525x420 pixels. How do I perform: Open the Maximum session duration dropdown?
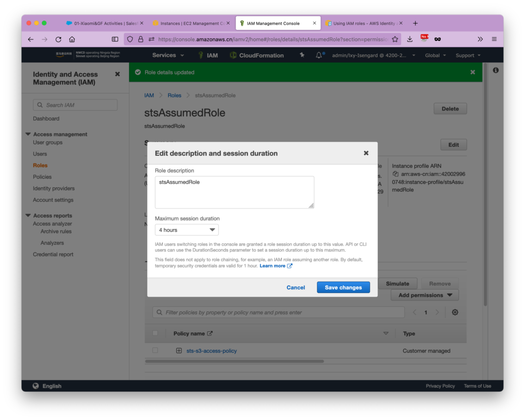tap(187, 230)
